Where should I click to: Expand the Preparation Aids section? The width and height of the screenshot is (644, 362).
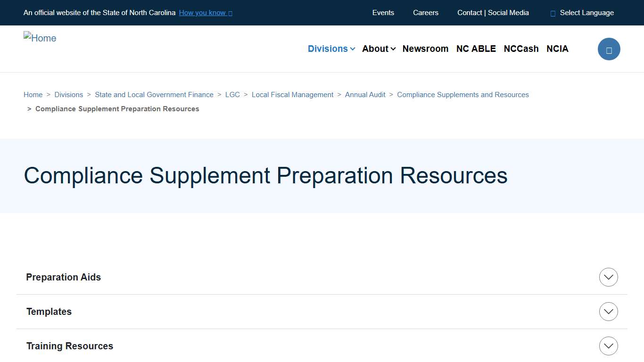click(608, 277)
